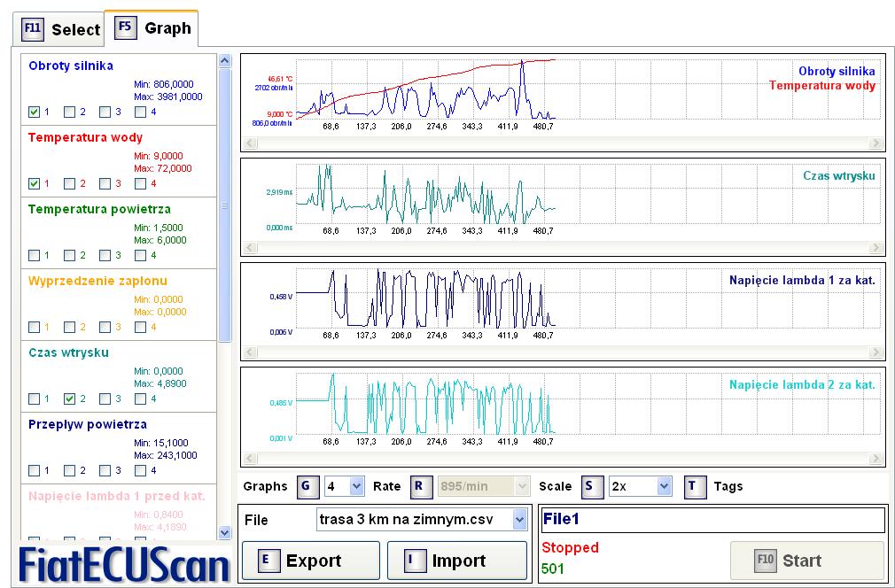This screenshot has width=895, height=588.
Task: Click the Napięcie lambda 2 za kat. legend
Action: point(802,385)
